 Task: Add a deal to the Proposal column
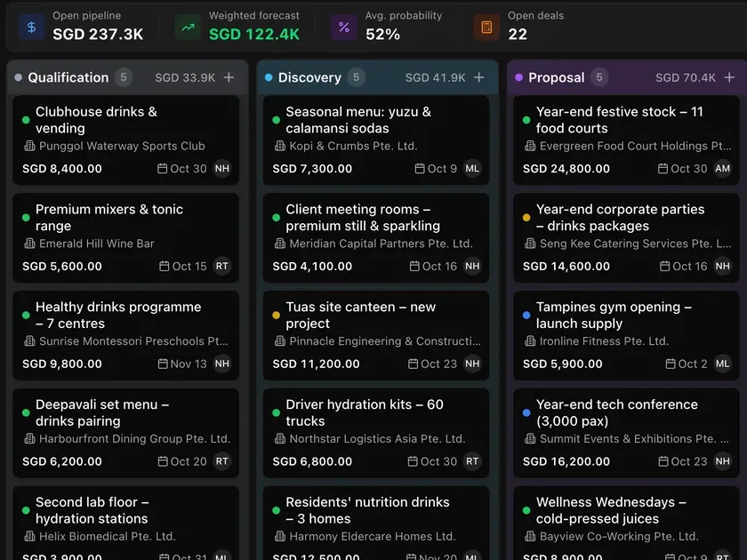(729, 77)
